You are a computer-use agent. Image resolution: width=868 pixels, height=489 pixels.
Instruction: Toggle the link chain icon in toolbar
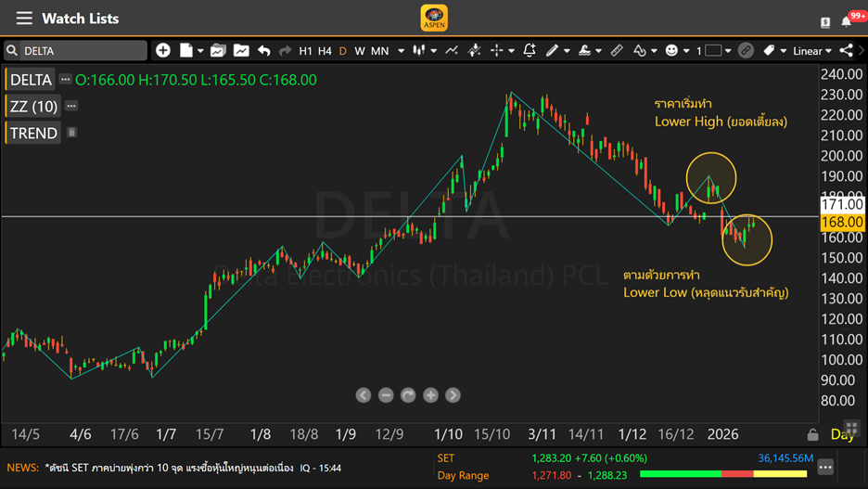[746, 51]
